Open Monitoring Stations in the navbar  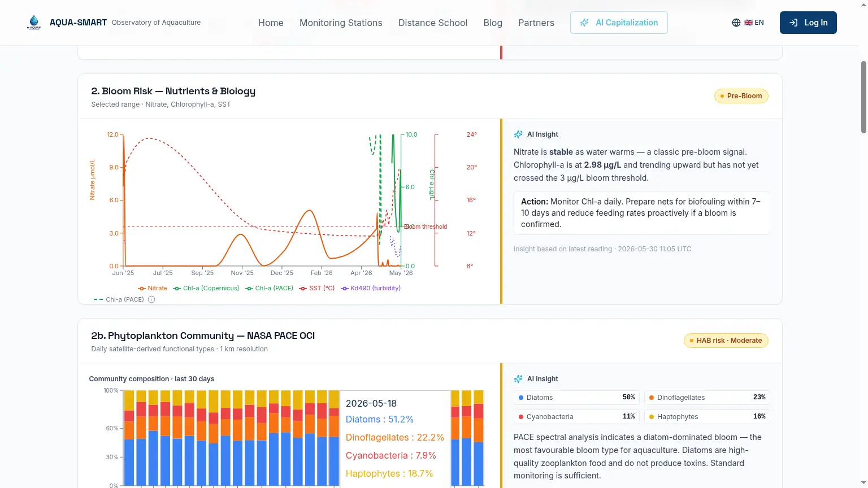tap(341, 23)
